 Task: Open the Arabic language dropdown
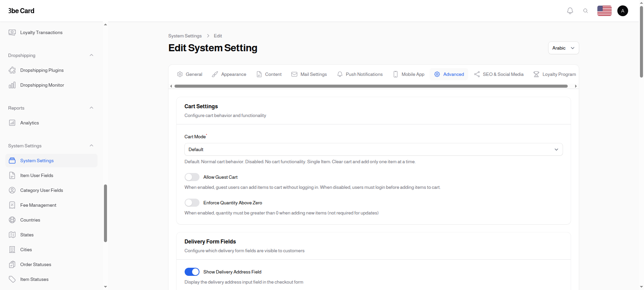(563, 48)
